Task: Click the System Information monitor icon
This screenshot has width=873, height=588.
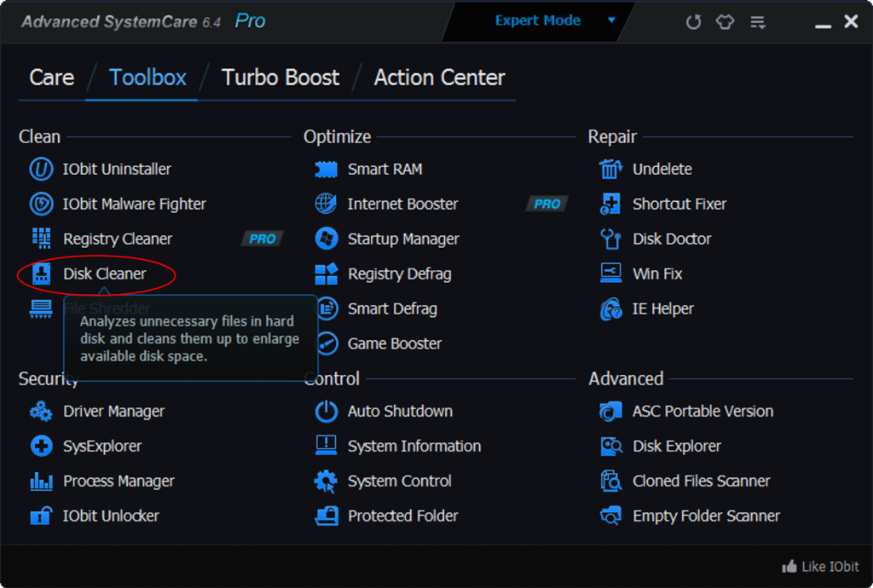Action: coord(327,446)
